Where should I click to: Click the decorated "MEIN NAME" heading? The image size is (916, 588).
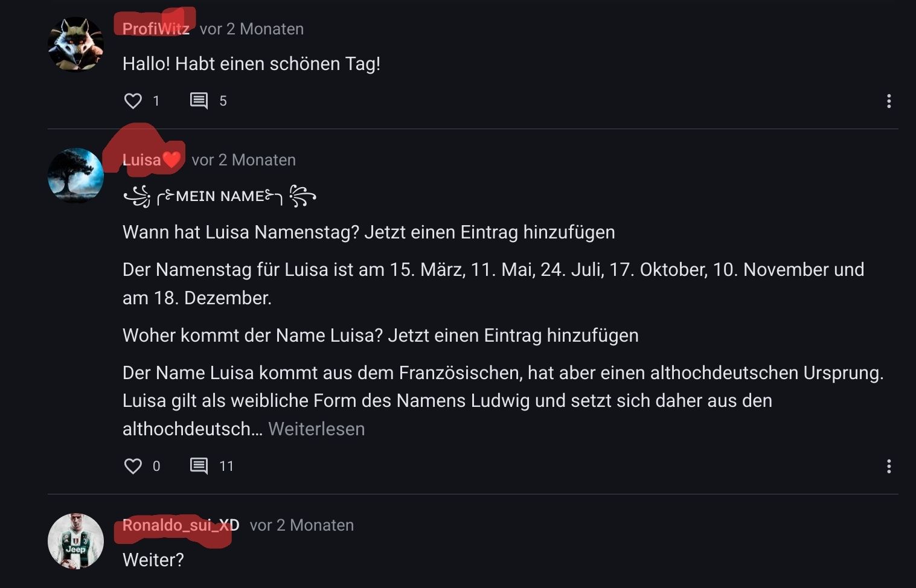[220, 196]
